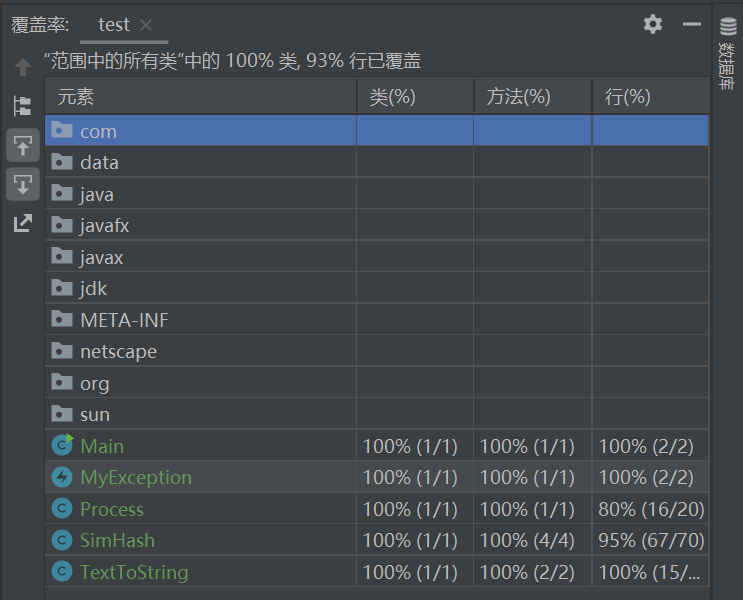
Task: Open the database side panel
Action: (x=728, y=55)
